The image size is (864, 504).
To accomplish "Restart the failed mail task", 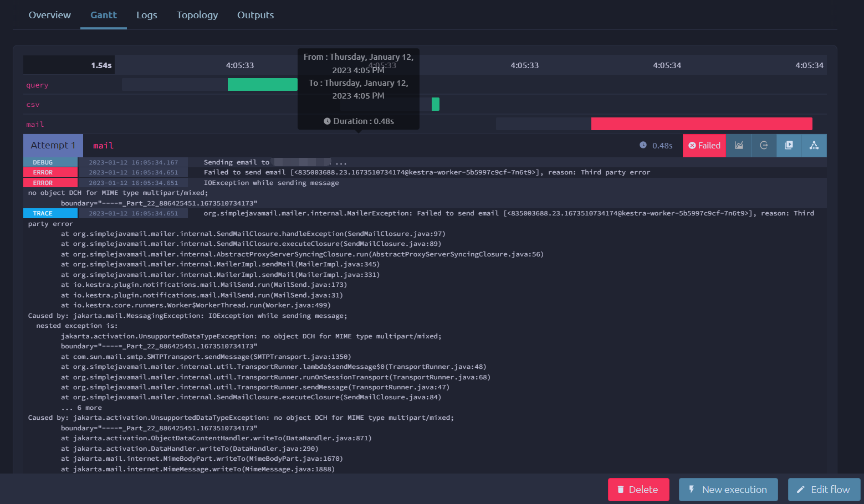I will coord(764,145).
